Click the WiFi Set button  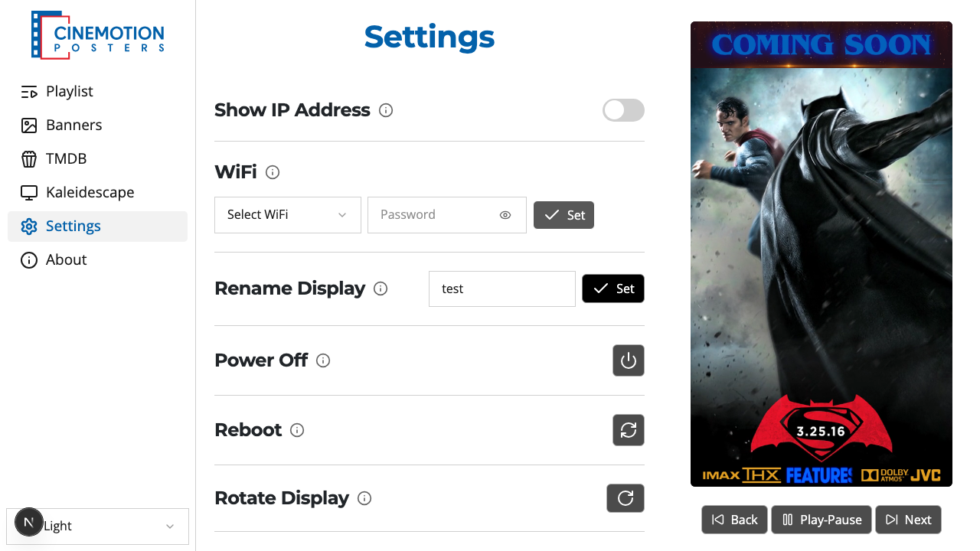[563, 215]
